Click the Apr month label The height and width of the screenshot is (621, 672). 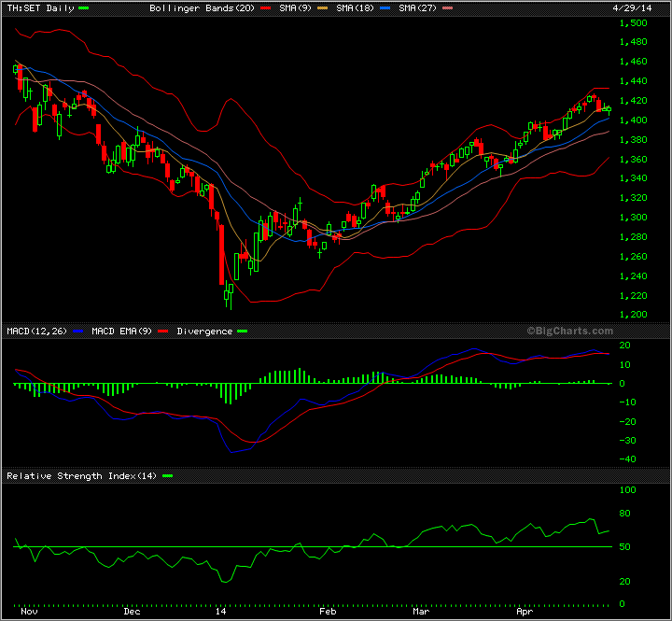[x=525, y=612]
